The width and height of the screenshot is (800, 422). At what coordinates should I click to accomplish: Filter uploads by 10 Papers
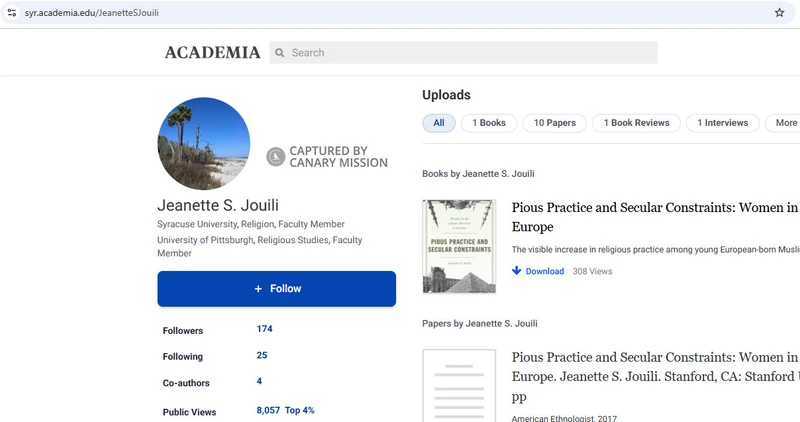[x=555, y=123]
